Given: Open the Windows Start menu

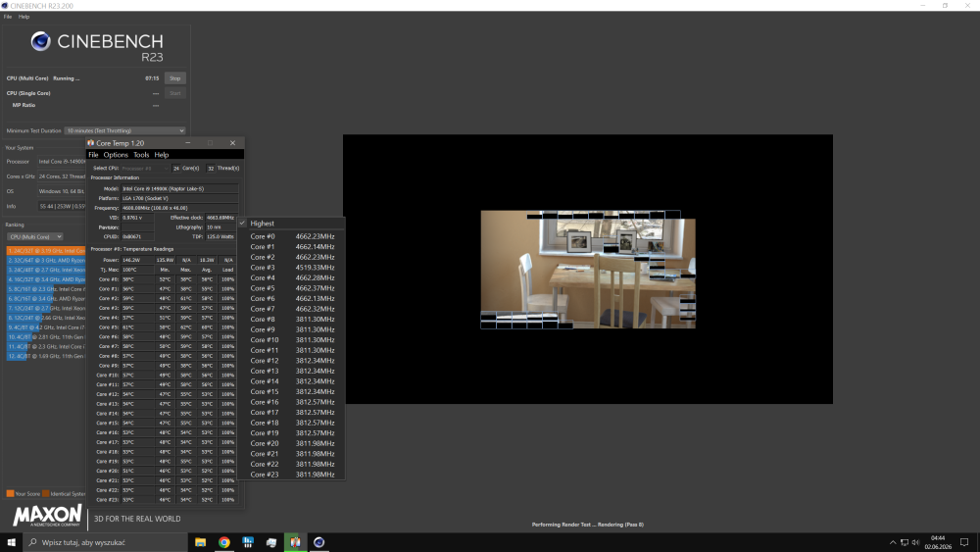Looking at the screenshot, I should coord(11,542).
